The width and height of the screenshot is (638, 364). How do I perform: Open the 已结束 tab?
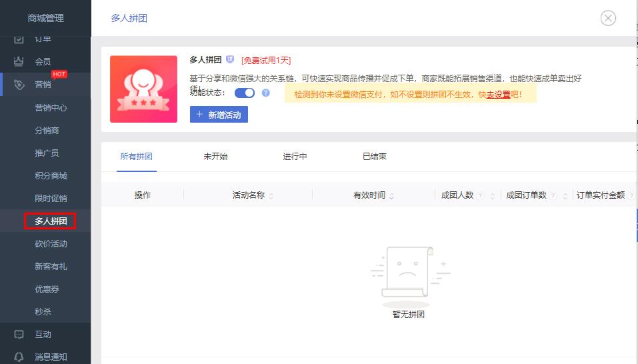tap(375, 157)
